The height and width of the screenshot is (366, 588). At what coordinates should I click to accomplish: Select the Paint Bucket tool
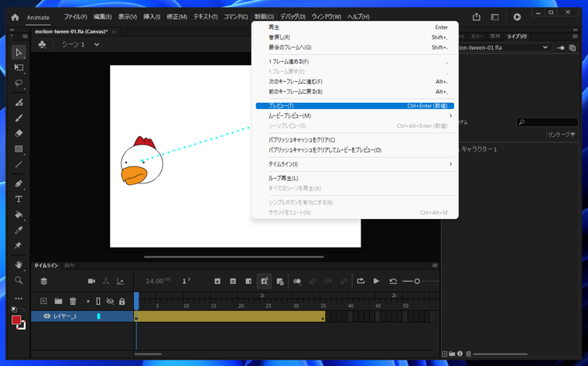[19, 214]
